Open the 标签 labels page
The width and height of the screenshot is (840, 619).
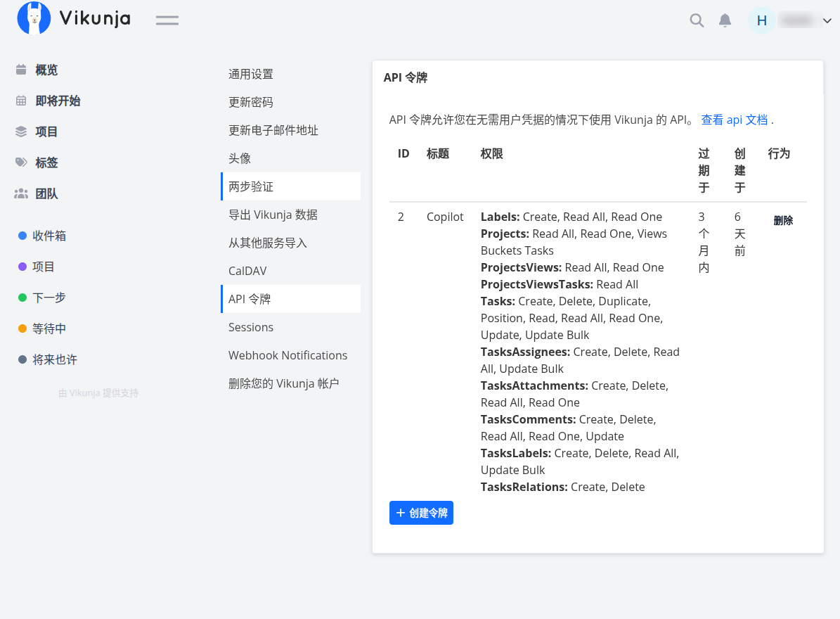coord(46,162)
